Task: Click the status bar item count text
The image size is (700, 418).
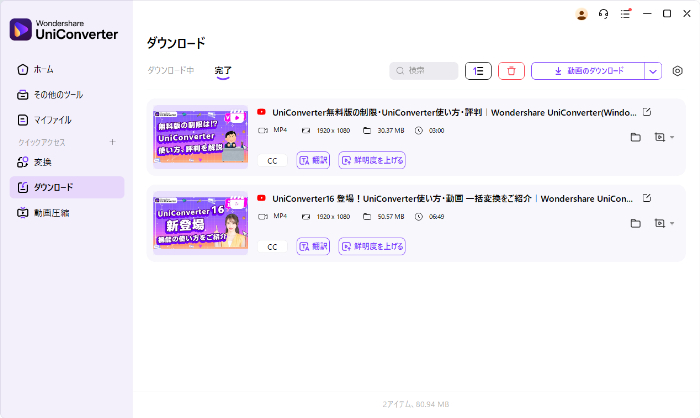Action: tap(416, 404)
